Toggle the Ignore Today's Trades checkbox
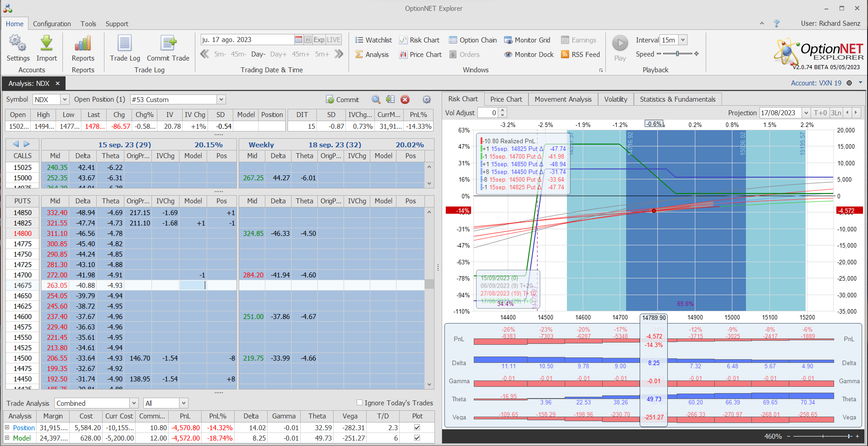Viewport: 868px width, 446px height. coord(360,403)
